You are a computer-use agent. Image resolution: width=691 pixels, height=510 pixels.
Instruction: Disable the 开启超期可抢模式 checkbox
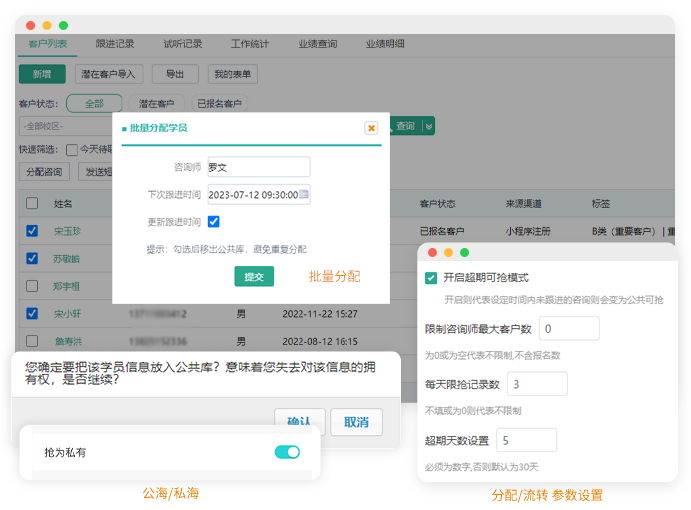(x=431, y=278)
